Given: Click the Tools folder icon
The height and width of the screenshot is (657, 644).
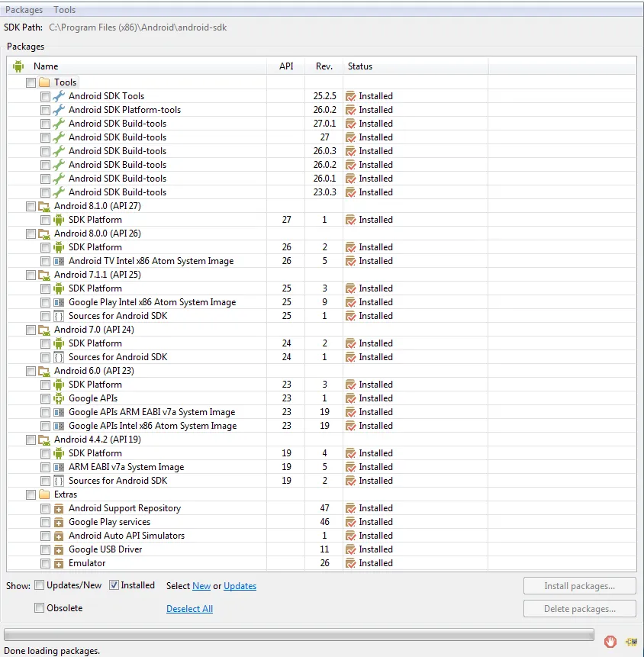Looking at the screenshot, I should pos(44,82).
